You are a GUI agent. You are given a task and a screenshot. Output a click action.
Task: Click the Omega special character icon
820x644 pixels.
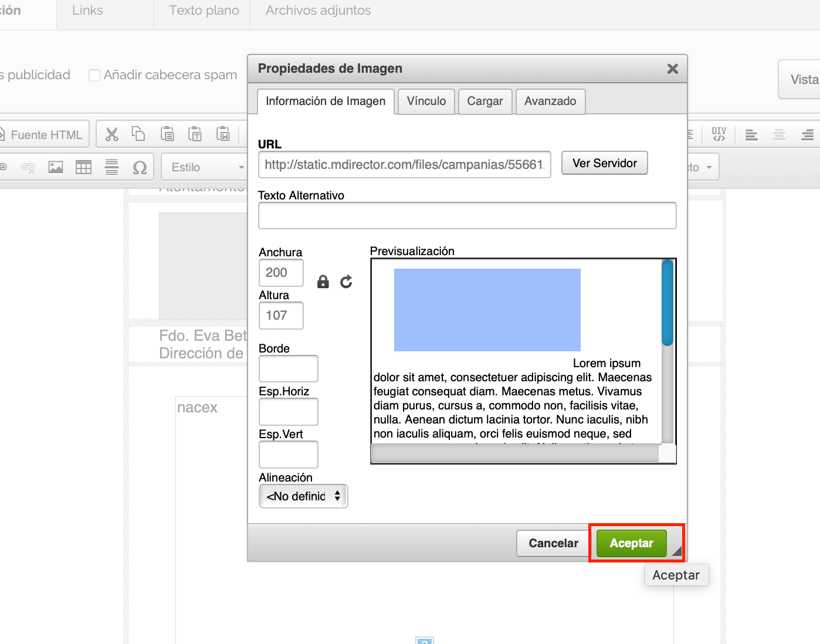click(140, 168)
